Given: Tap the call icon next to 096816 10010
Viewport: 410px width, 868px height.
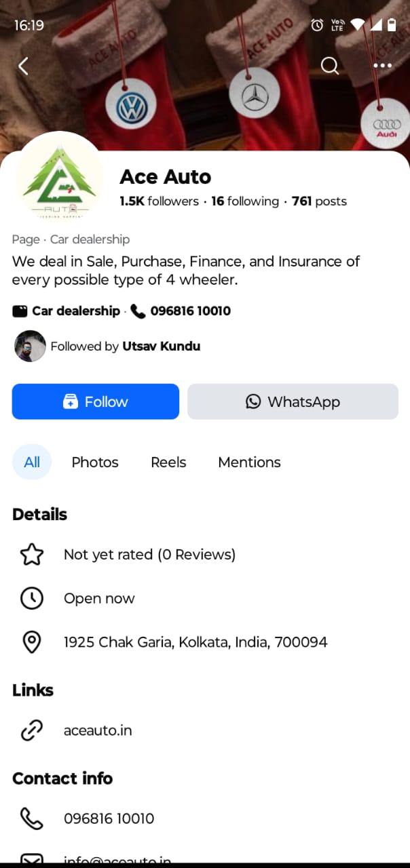Looking at the screenshot, I should pyautogui.click(x=138, y=311).
